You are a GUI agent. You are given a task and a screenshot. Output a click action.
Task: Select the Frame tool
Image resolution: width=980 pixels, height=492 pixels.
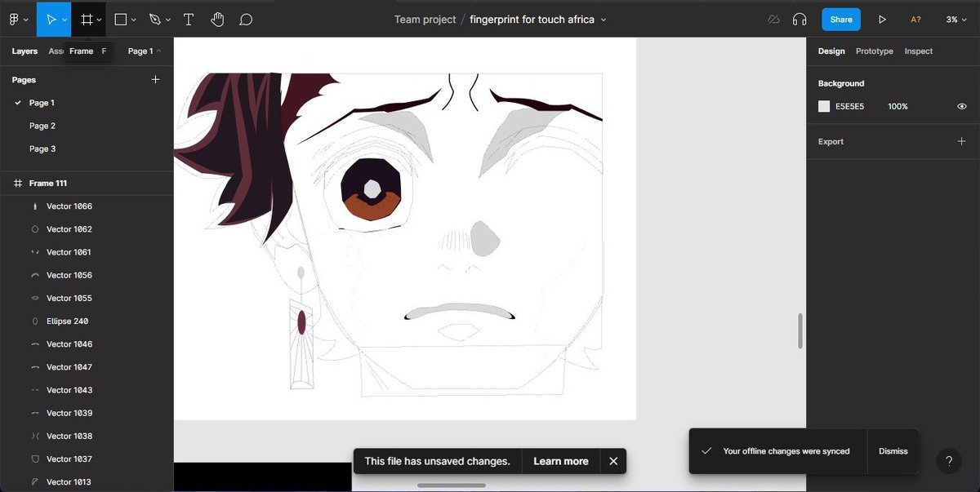click(x=87, y=19)
